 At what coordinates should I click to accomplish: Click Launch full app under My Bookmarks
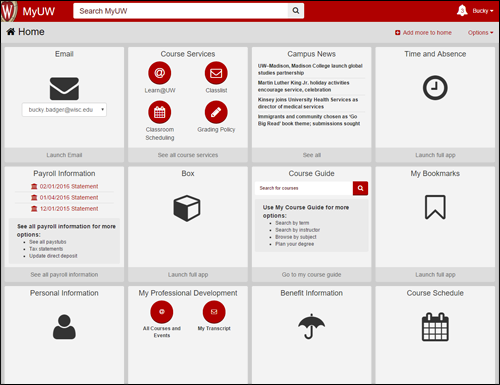pyautogui.click(x=435, y=275)
